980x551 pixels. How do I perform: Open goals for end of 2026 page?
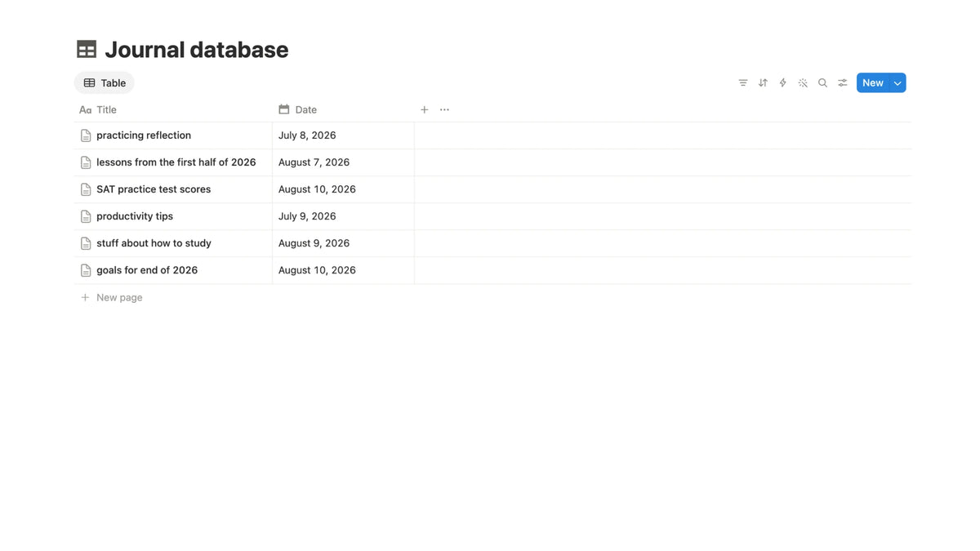click(x=147, y=270)
